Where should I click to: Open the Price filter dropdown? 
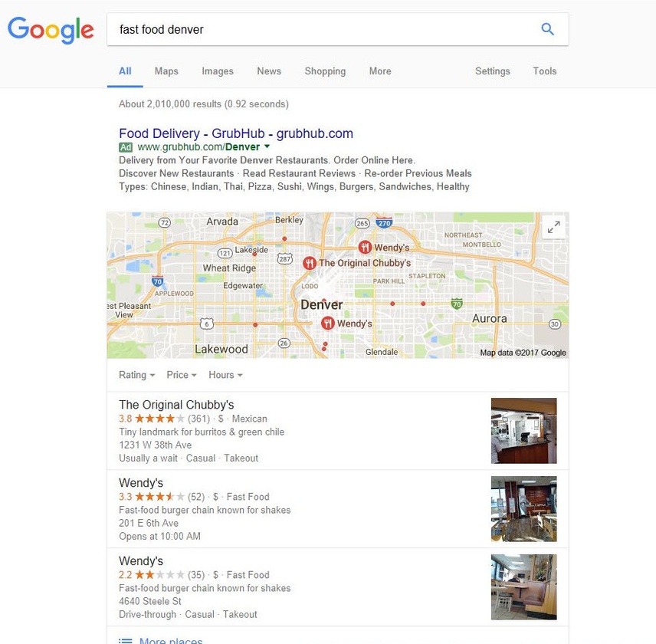pos(182,375)
